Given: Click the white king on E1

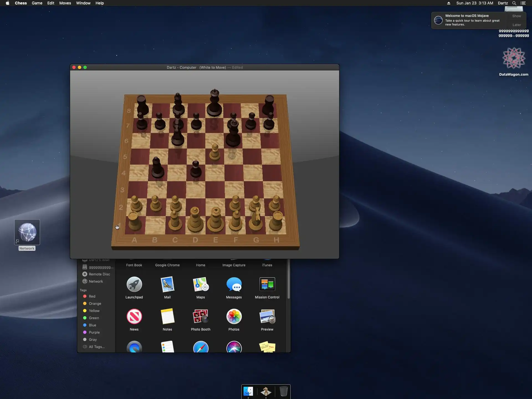Looking at the screenshot, I should point(216,222).
